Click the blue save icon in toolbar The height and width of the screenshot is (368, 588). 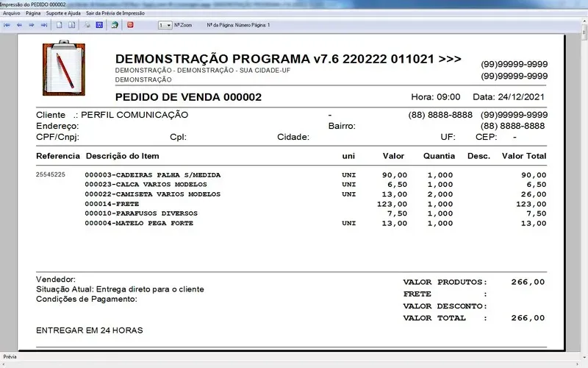99,25
